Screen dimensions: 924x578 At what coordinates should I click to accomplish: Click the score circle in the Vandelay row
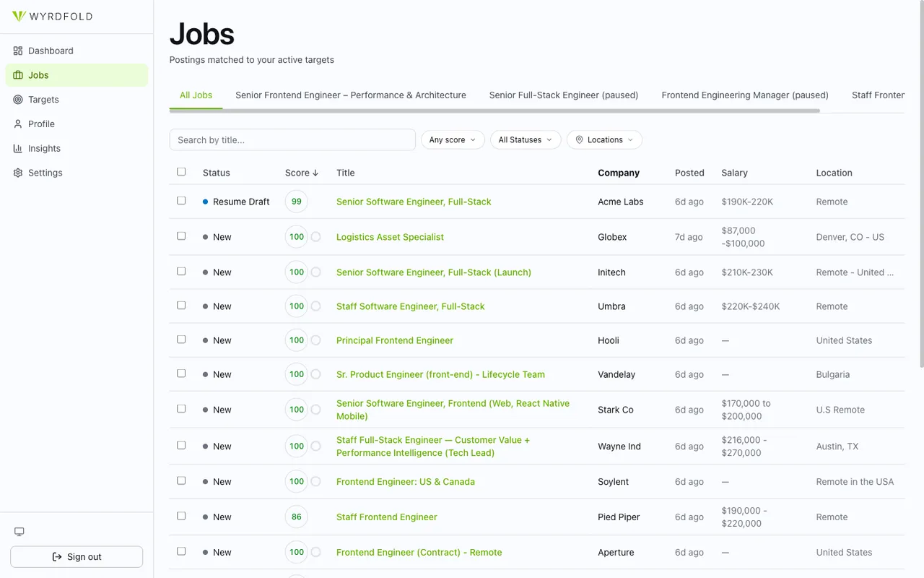315,374
